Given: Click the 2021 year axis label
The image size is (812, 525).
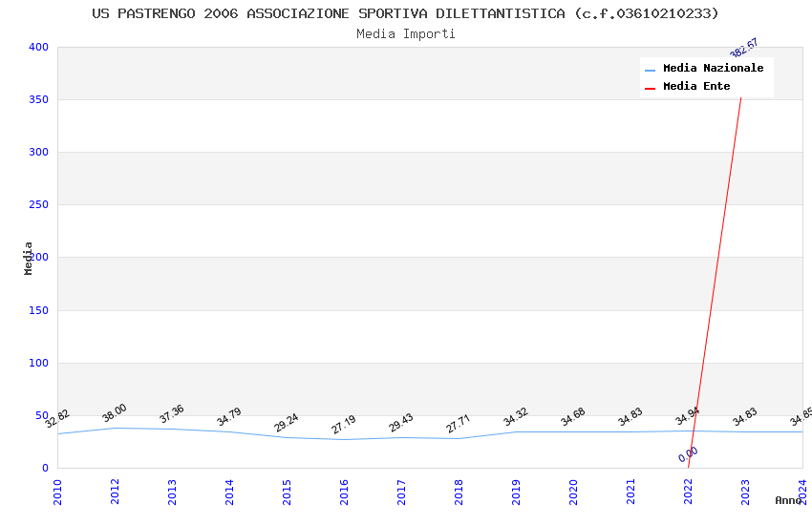Looking at the screenshot, I should tap(630, 492).
